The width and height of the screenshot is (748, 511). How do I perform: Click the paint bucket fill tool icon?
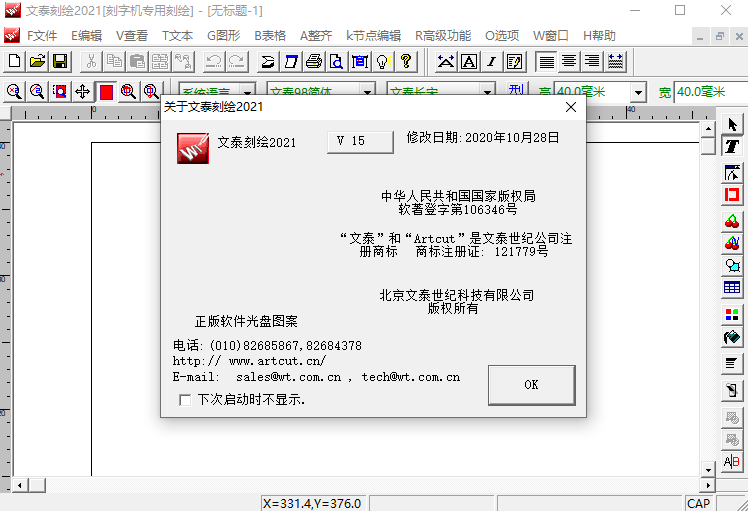(732, 337)
